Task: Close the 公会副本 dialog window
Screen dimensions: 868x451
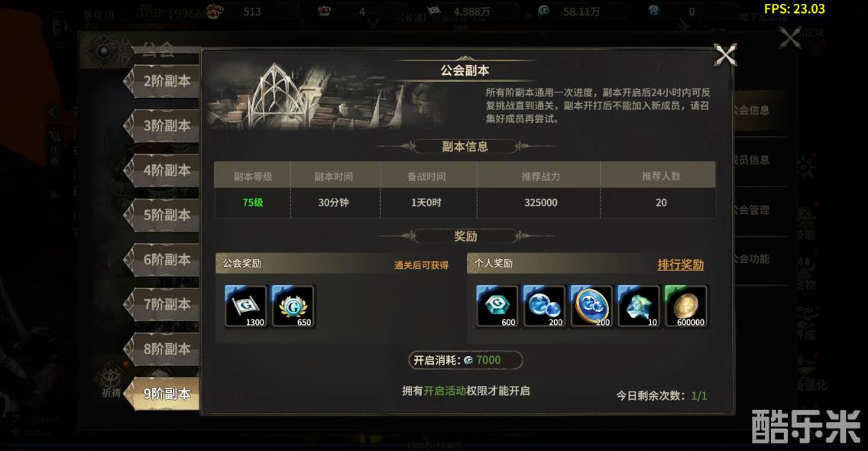Action: 725,55
